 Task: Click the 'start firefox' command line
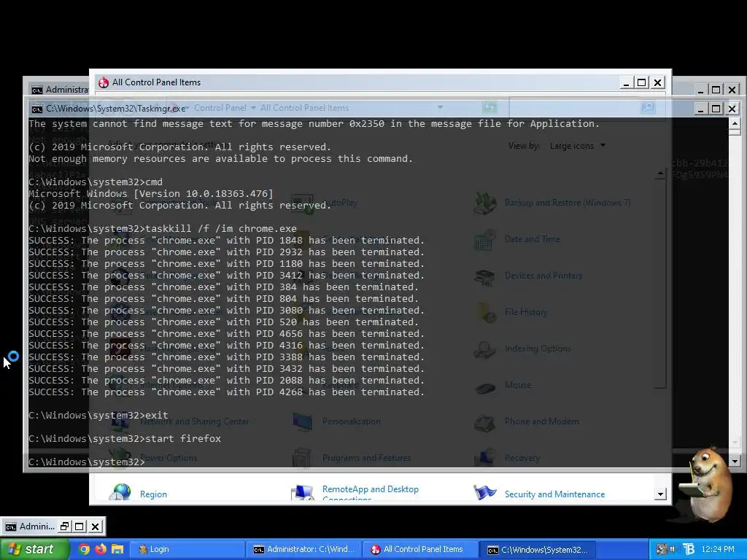(125, 438)
